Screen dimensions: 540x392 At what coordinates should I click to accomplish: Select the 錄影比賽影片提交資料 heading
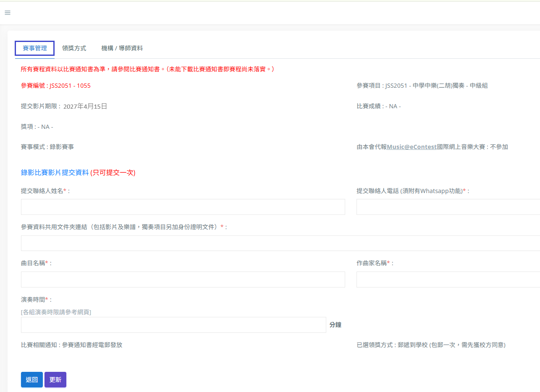78,172
